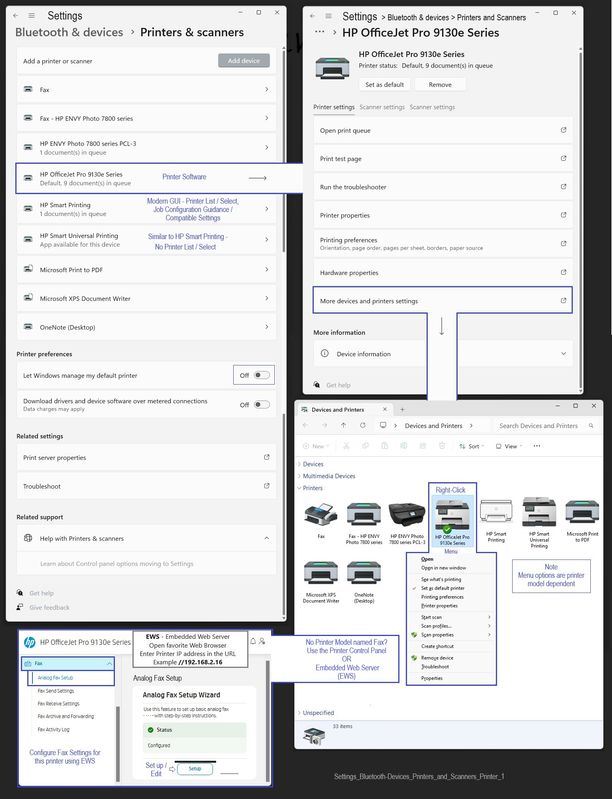Screen dimensions: 612x799
Task: Expand Devices group in Devices and Printers
Action: (x=299, y=464)
